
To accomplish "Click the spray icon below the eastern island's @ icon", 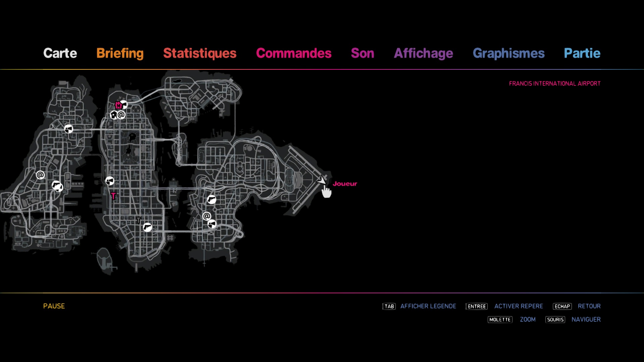I will (212, 224).
